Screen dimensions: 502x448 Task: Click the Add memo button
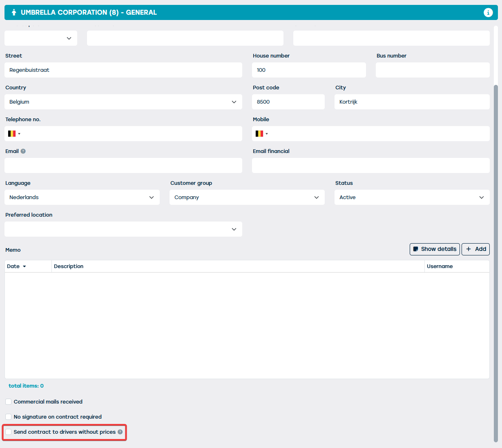click(x=475, y=249)
